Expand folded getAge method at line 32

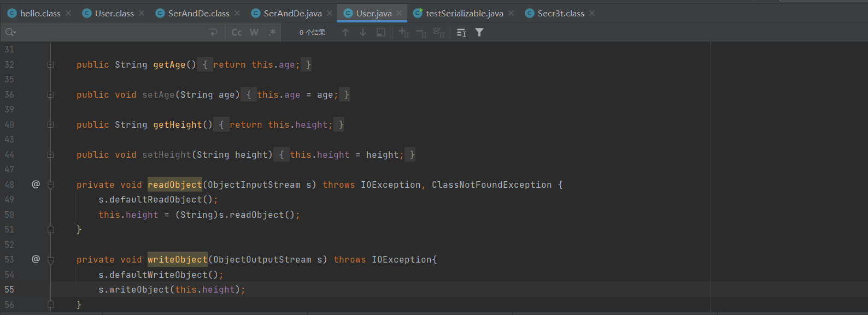coord(50,64)
